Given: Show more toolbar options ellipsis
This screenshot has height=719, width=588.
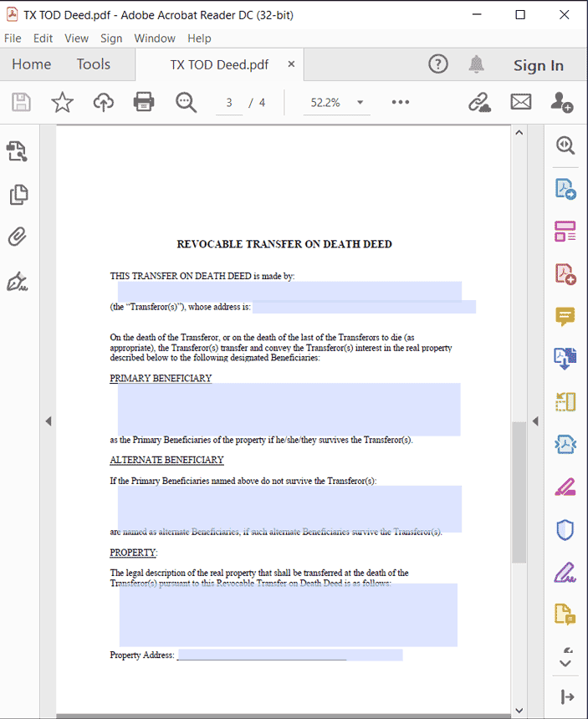Looking at the screenshot, I should 401,102.
